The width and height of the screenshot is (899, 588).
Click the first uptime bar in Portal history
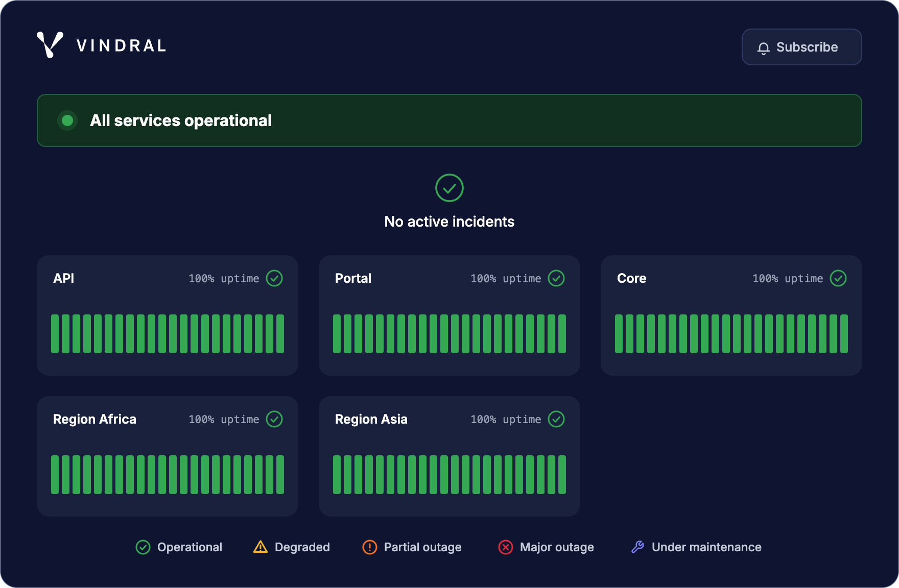point(337,334)
